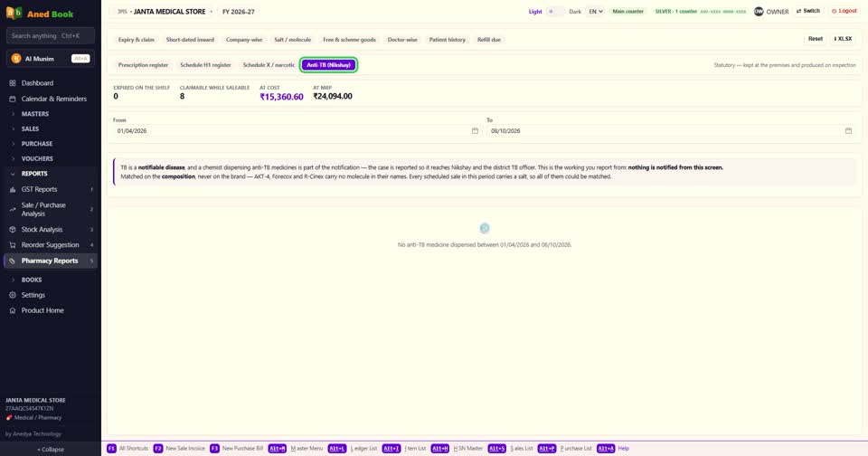The width and height of the screenshot is (868, 456).
Task: Click the Logout button
Action: pos(844,11)
